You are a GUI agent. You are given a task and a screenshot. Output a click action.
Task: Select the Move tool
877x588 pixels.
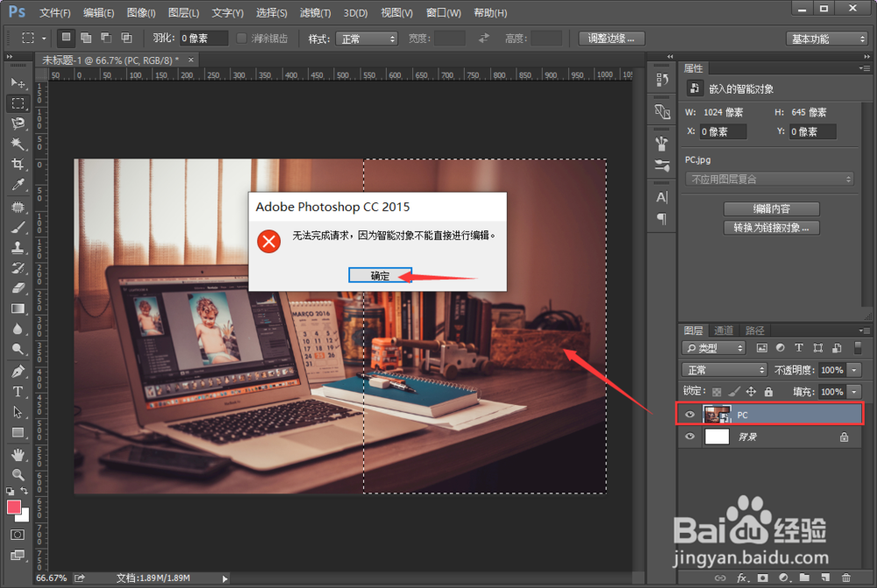18,82
